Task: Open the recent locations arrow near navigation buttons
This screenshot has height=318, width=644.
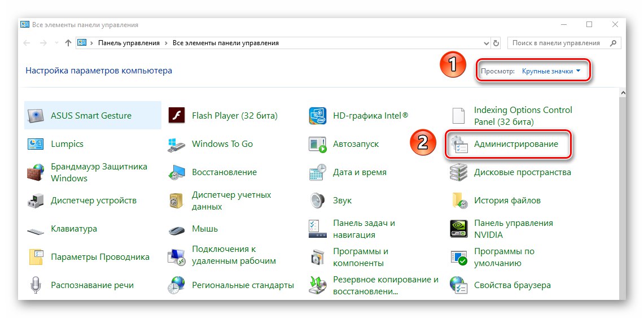Action: 56,43
